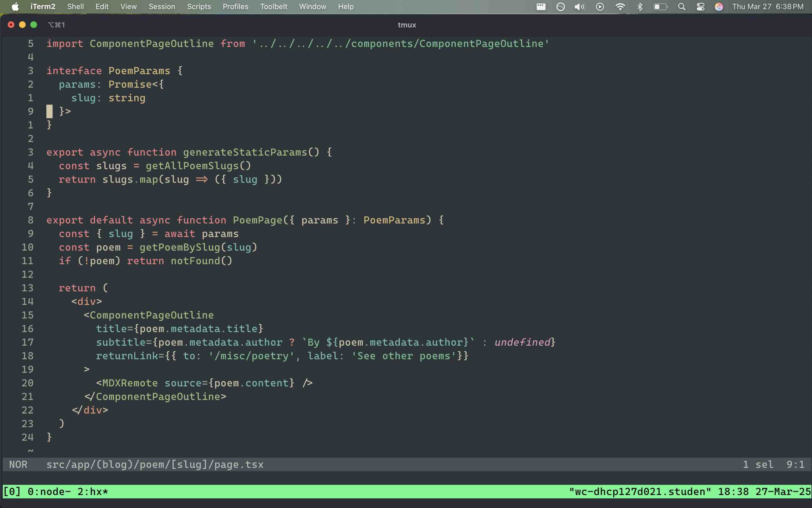Click the keyboard input menu bar icon
Image resolution: width=812 pixels, height=508 pixels.
click(x=541, y=7)
